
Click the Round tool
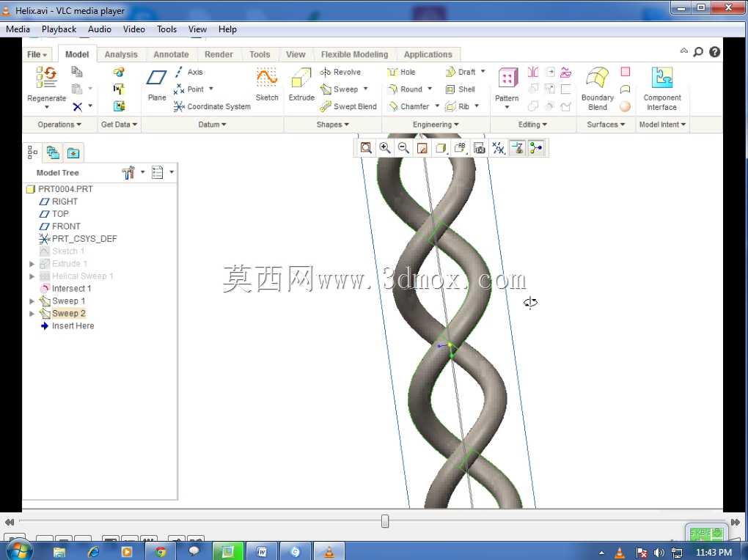[x=405, y=89]
